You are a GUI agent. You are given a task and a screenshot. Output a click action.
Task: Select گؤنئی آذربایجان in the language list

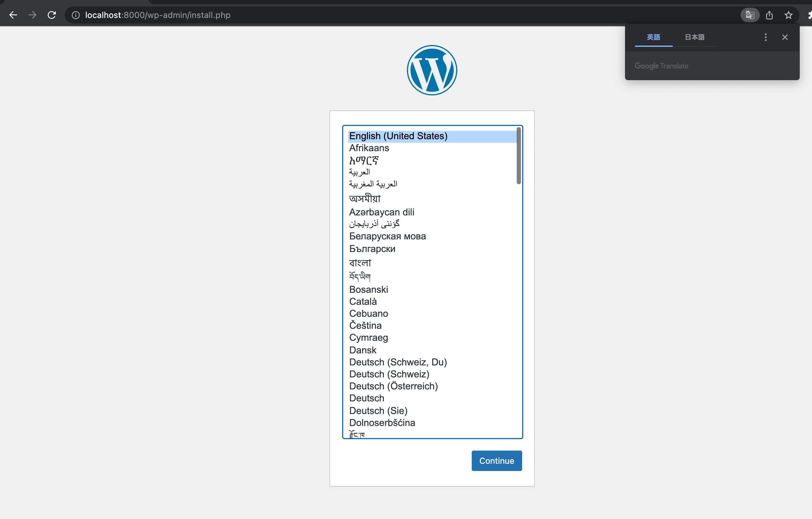click(x=432, y=224)
